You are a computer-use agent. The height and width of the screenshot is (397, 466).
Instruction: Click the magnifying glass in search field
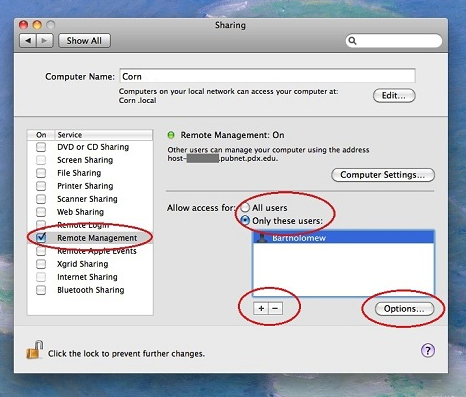[352, 41]
